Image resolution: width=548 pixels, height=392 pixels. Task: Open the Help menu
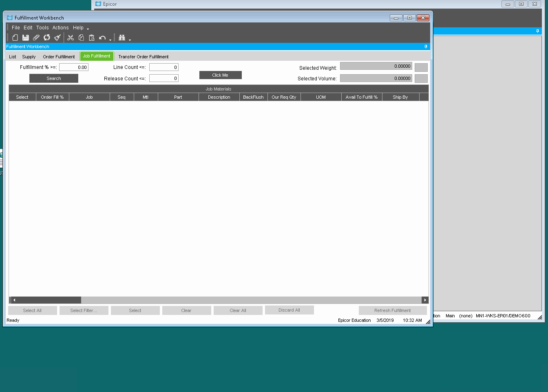[78, 28]
